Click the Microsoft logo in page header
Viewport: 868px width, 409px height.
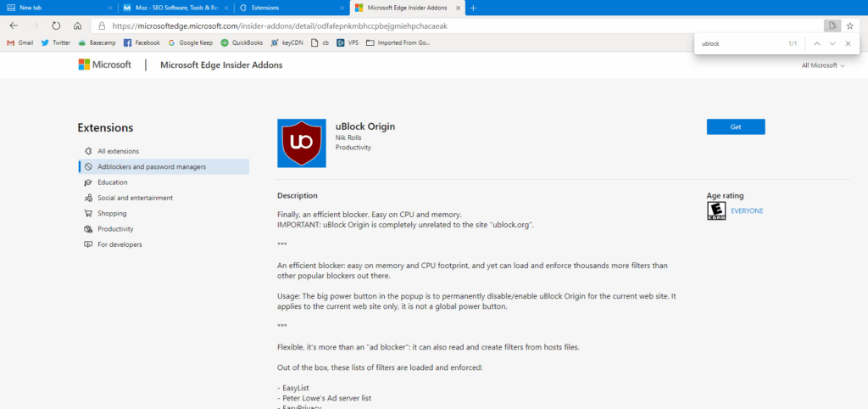(104, 64)
